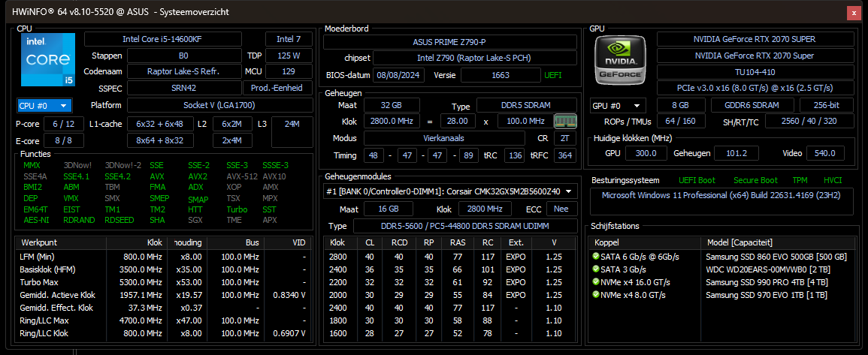Click the Windows 11 Professional OS field
This screenshot has height=355, width=868.
coord(721,201)
